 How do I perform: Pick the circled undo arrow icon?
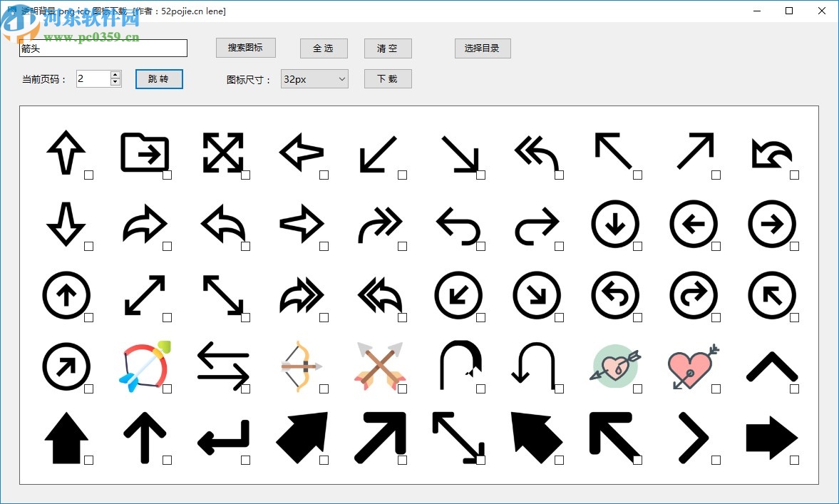point(615,295)
